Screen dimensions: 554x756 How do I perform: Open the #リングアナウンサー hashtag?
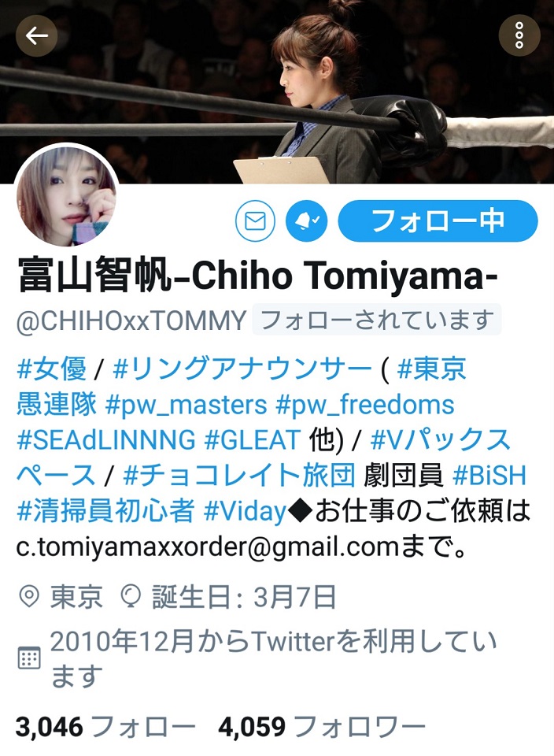(242, 369)
